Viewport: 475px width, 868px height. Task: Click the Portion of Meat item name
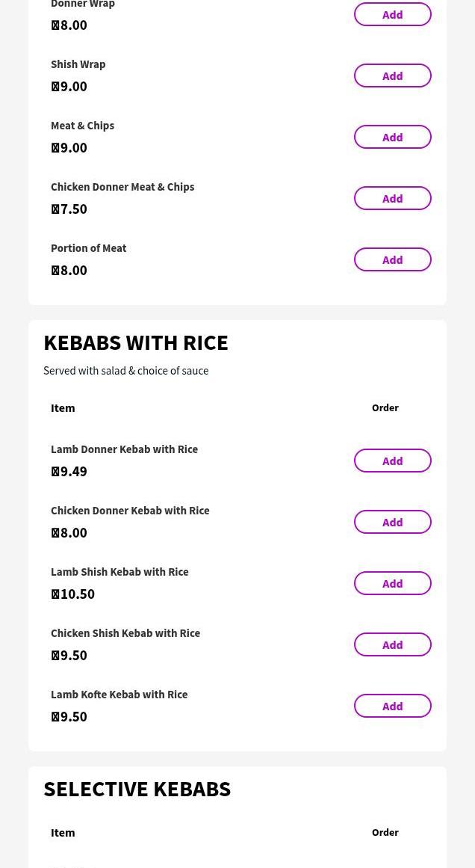click(x=88, y=247)
